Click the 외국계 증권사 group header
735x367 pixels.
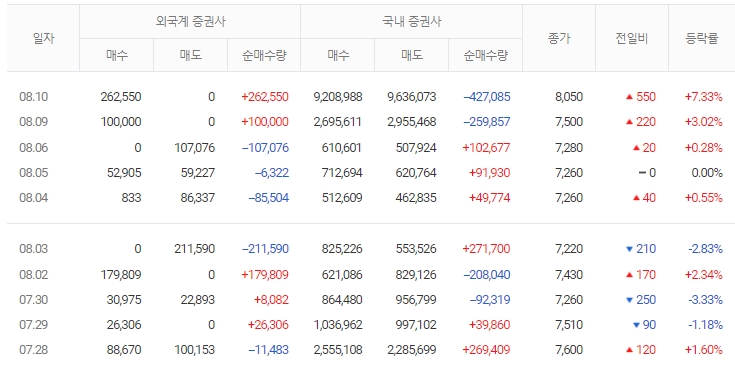pyautogui.click(x=190, y=22)
